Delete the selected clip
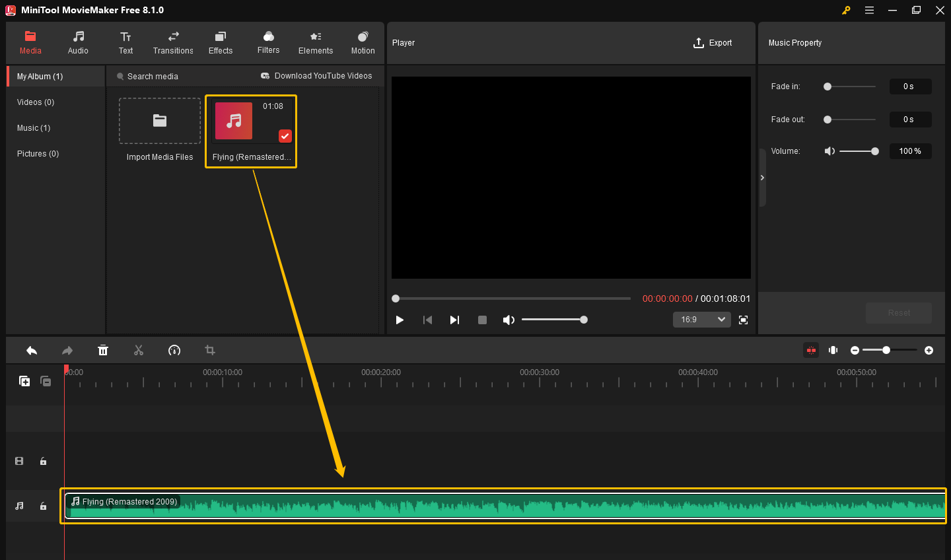This screenshot has width=951, height=560. (103, 351)
